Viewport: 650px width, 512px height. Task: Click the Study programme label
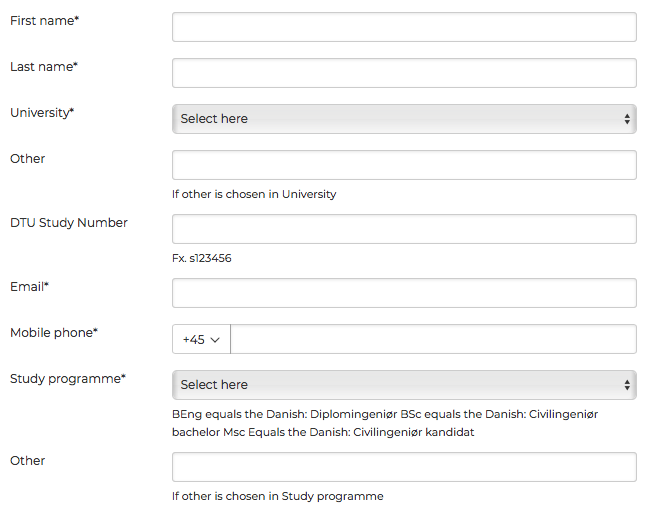pos(68,379)
